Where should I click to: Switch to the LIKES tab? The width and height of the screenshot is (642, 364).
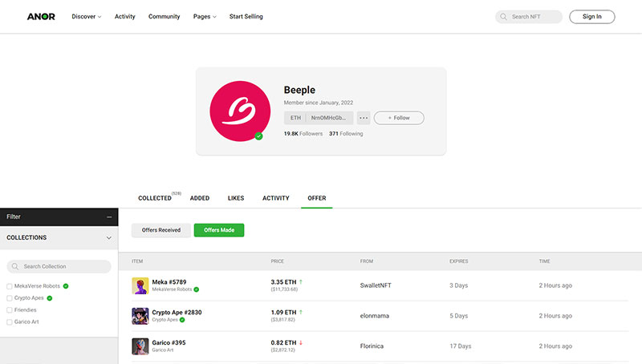click(236, 198)
